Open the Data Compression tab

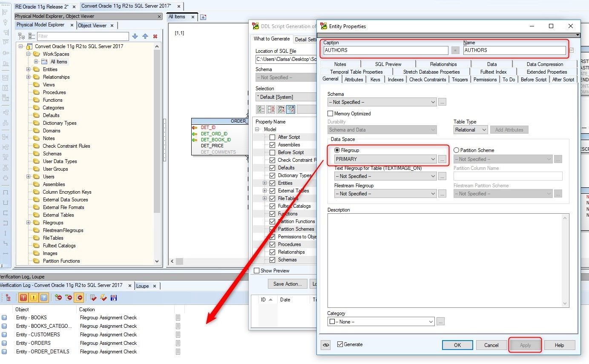pyautogui.click(x=545, y=64)
